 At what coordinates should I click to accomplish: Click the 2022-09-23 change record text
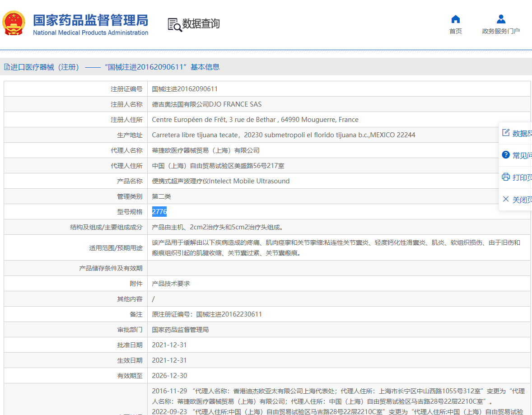(x=337, y=411)
